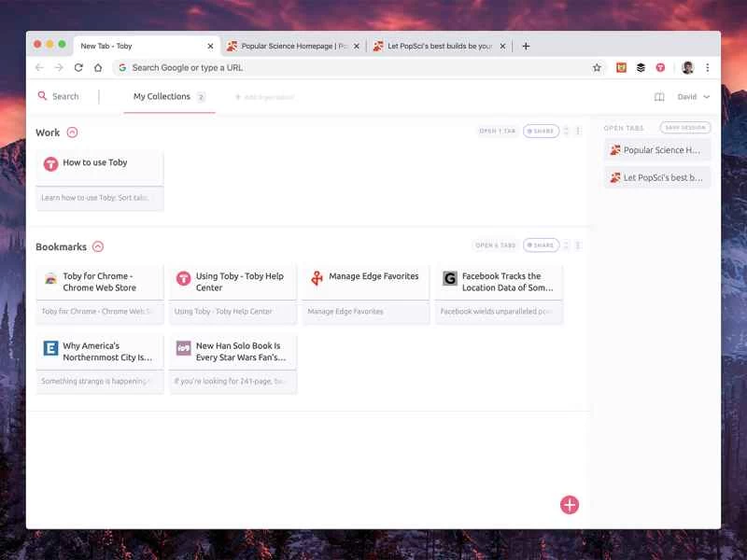Click the pink plus floating action button
This screenshot has height=560, width=747.
[569, 504]
